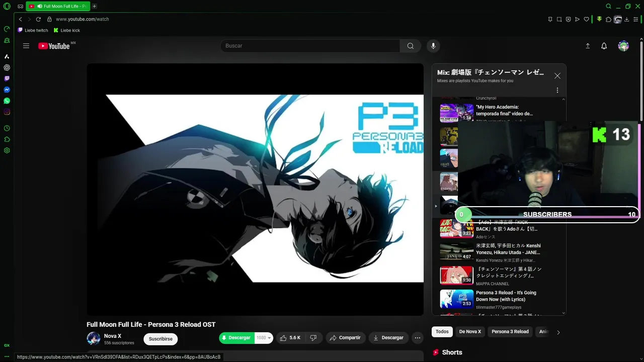Open Mix playlist three-dot options

(557, 90)
